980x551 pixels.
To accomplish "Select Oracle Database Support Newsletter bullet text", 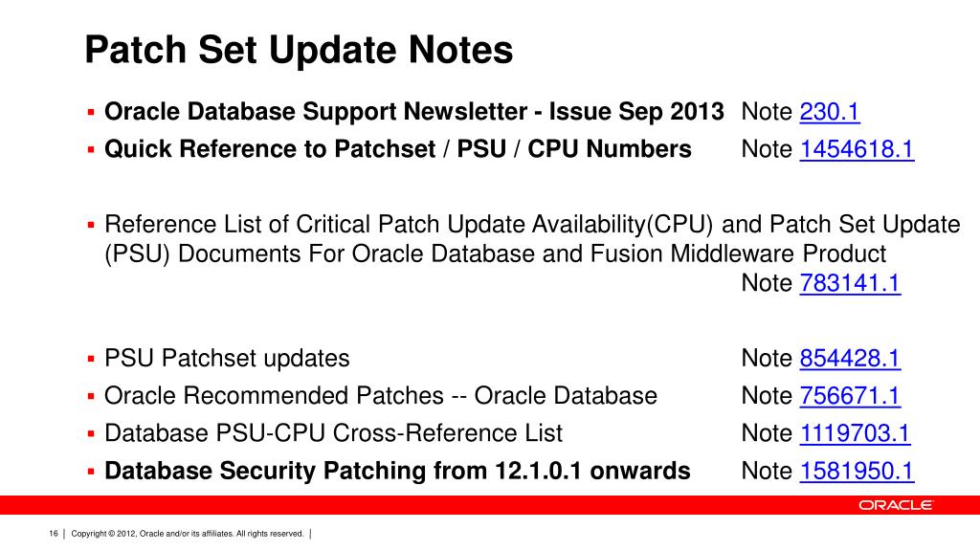I will point(413,112).
